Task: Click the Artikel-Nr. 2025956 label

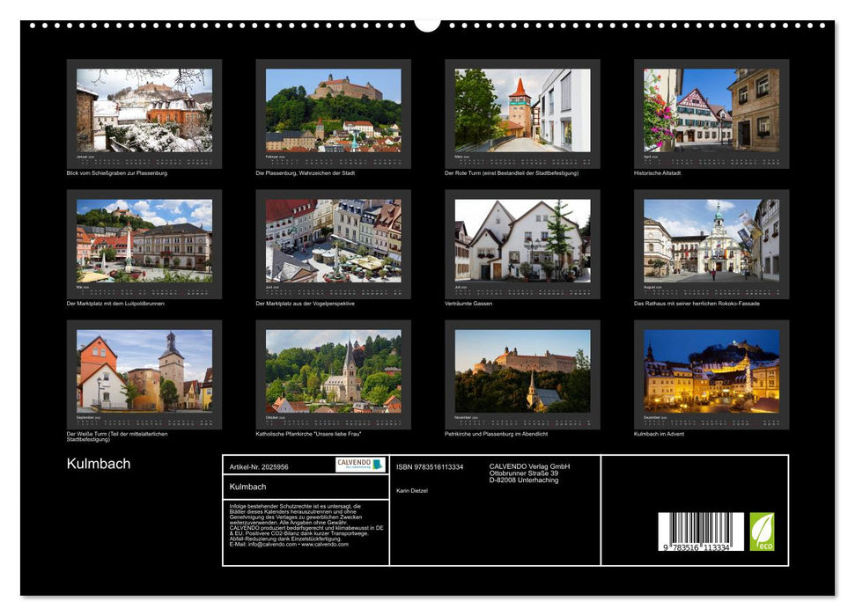Action: coord(259,466)
